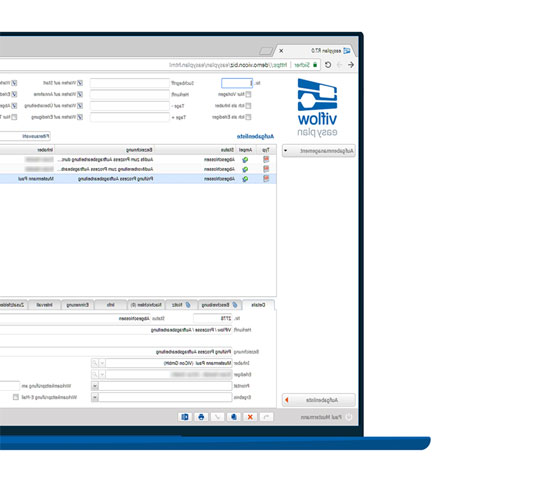
Task: Switch to the Details tab
Action: (x=258, y=305)
